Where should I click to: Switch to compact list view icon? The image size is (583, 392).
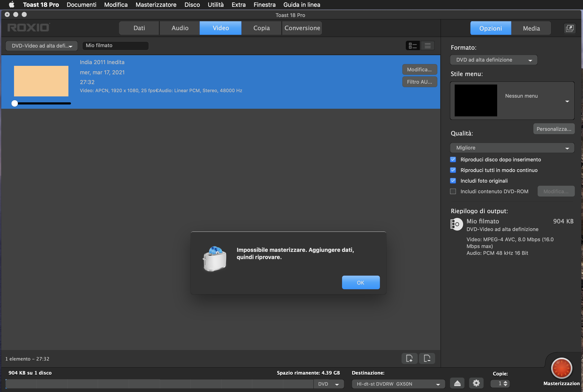[428, 45]
